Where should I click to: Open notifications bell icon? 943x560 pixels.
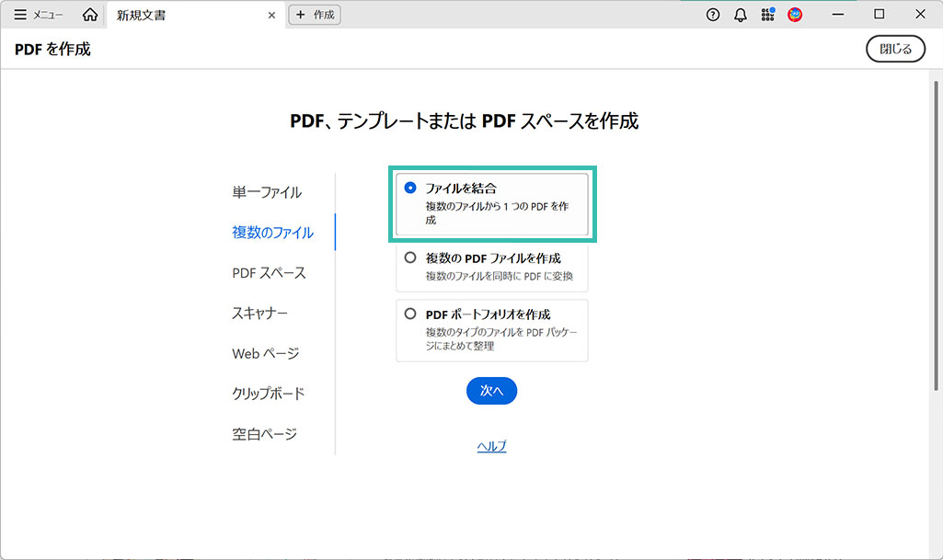[x=741, y=15]
